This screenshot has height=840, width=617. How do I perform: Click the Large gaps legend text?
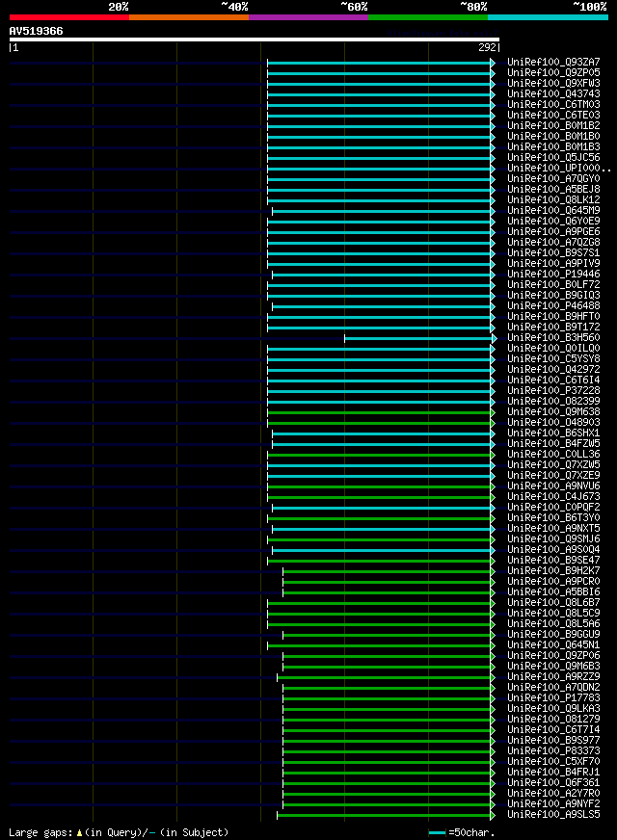point(119,832)
